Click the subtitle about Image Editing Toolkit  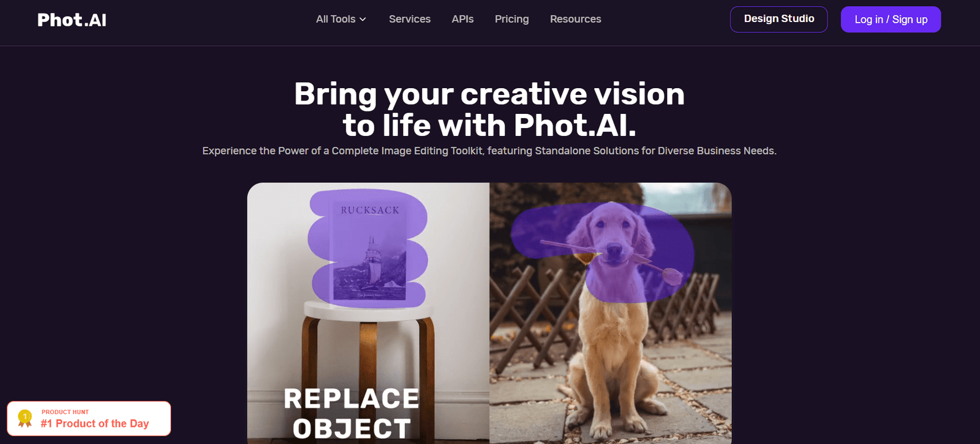(x=489, y=151)
